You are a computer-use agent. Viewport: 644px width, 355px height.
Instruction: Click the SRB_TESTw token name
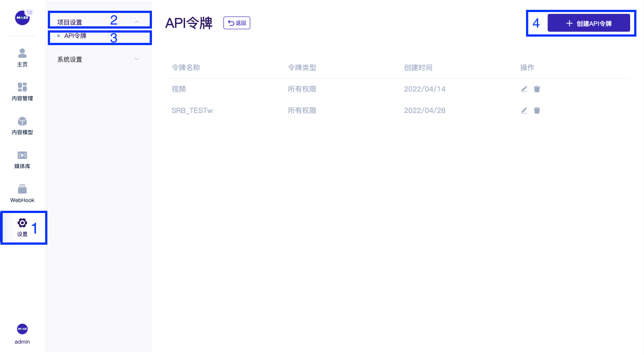click(192, 110)
